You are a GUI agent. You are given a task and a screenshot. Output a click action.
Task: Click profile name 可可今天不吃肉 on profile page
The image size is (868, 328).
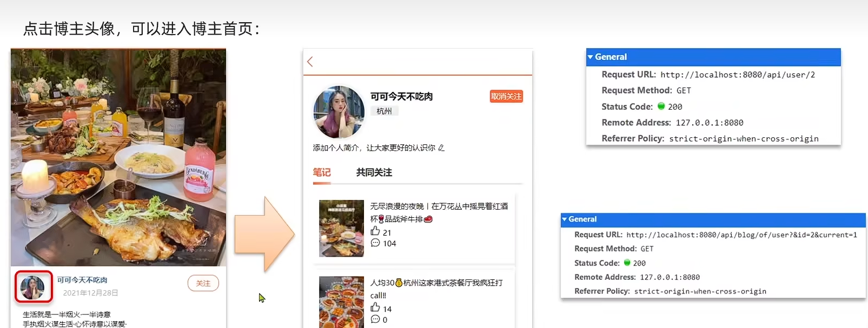coord(402,96)
